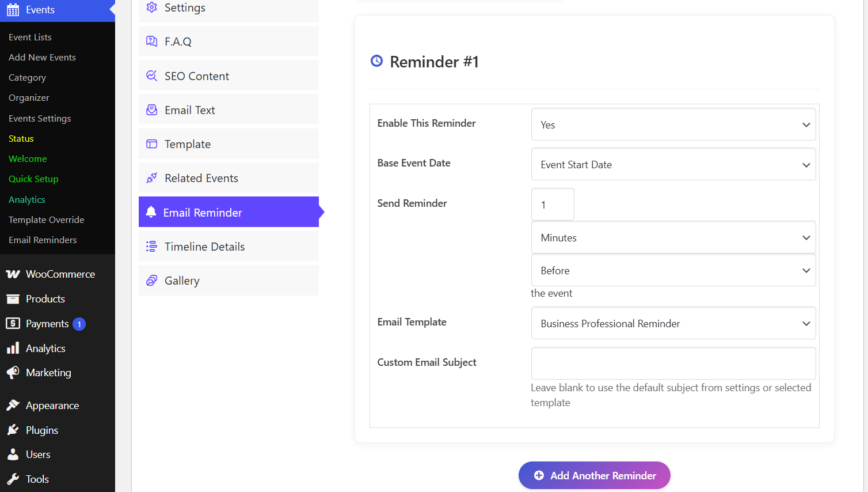Screen dimensions: 868x492
Task: Click the Plugins plug icon
Action: pyautogui.click(x=13, y=430)
